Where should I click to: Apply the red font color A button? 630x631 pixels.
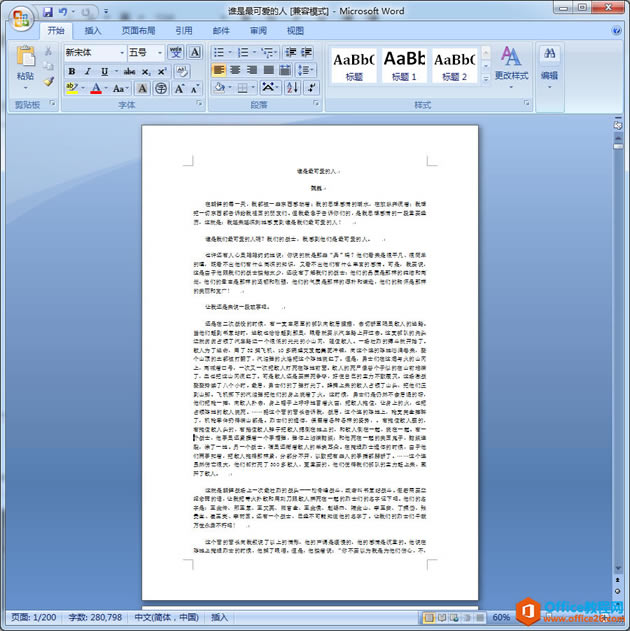coord(96,88)
